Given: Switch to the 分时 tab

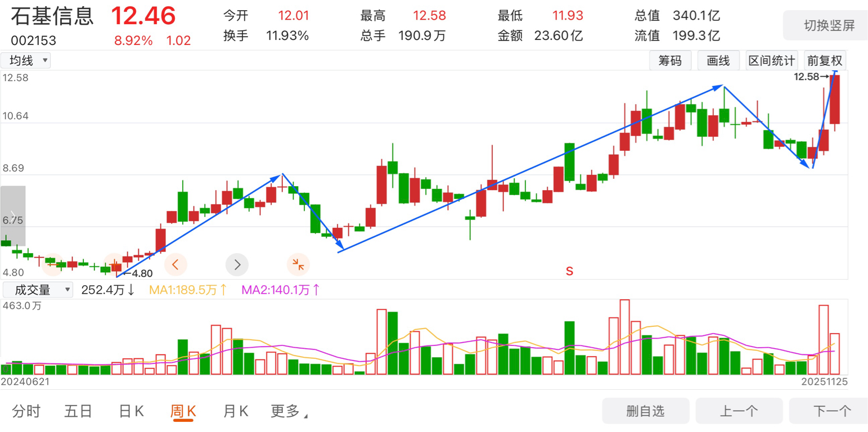Looking at the screenshot, I should pyautogui.click(x=26, y=411).
